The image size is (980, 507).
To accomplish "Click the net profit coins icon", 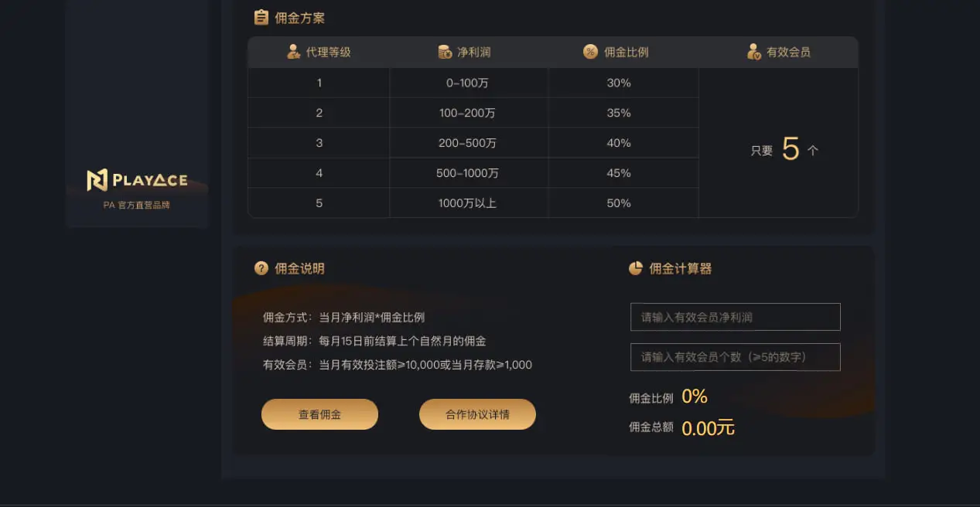I will coord(444,52).
